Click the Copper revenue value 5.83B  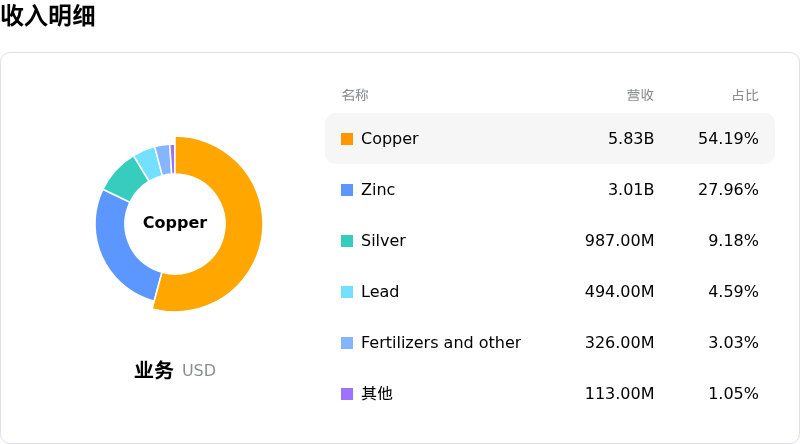pyautogui.click(x=631, y=138)
